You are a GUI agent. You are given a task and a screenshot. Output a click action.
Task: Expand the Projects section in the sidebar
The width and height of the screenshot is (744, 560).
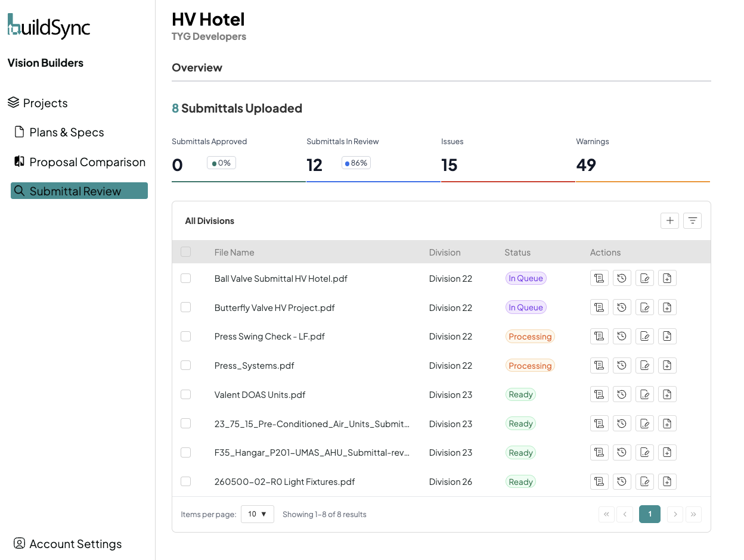pyautogui.click(x=45, y=102)
